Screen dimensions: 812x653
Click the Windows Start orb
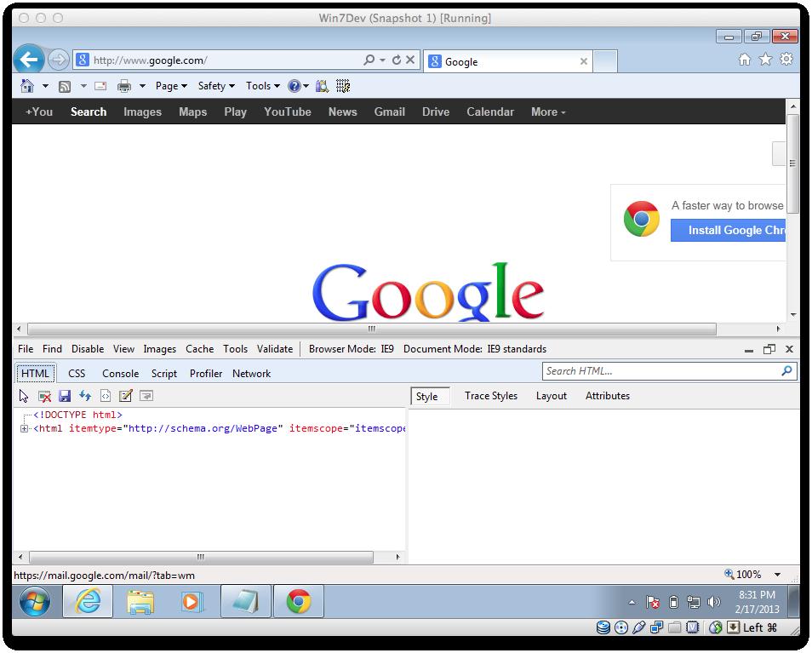pyautogui.click(x=35, y=601)
